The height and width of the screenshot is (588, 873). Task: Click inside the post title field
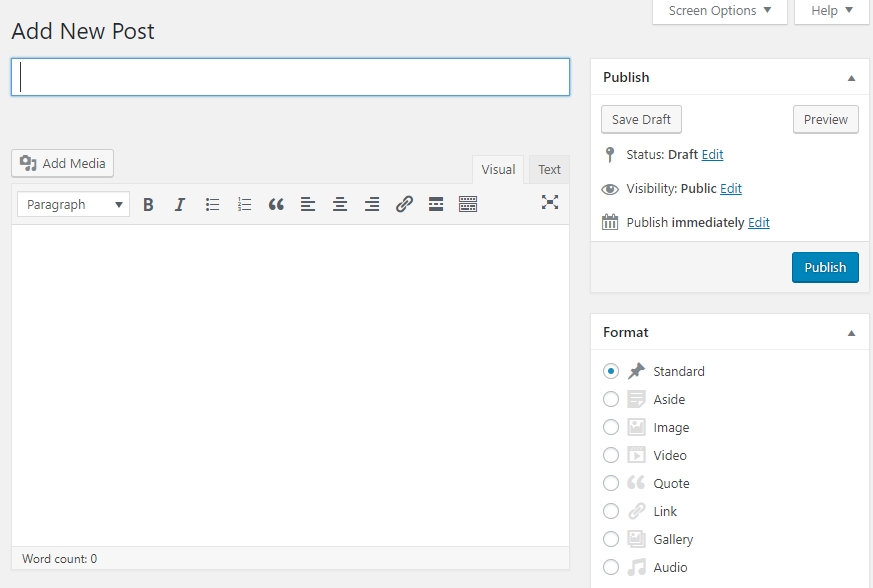coord(290,76)
